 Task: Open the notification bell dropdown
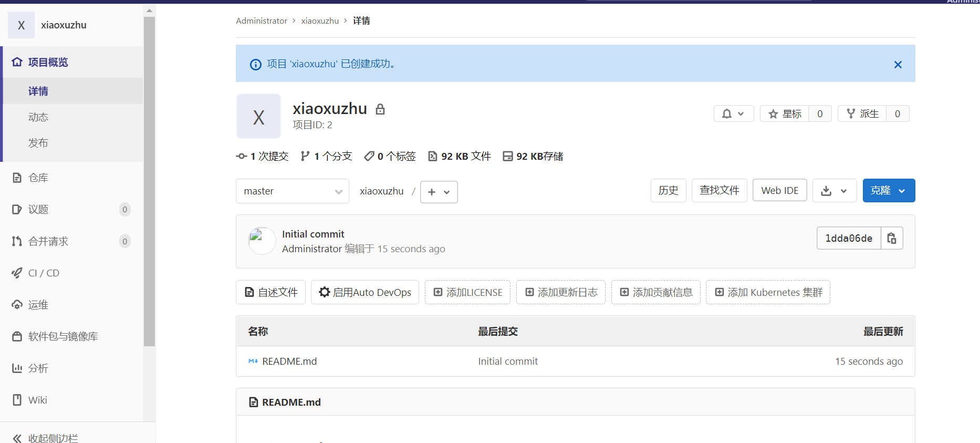(734, 114)
